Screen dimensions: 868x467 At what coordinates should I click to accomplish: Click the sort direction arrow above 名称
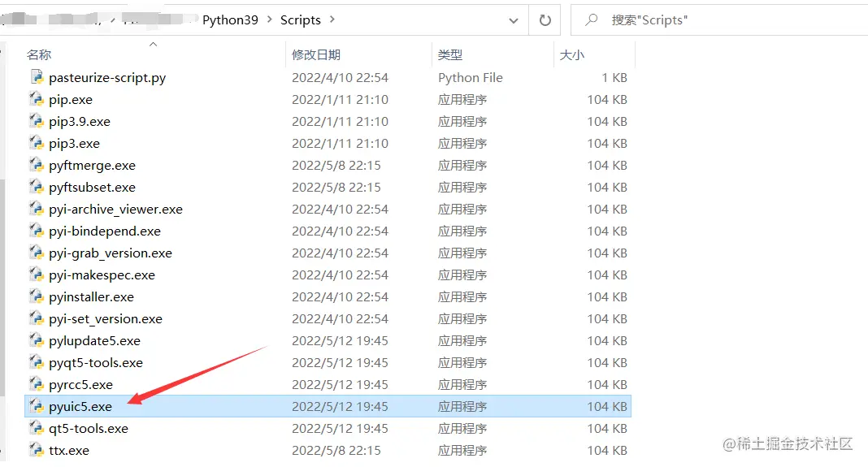coord(154,45)
